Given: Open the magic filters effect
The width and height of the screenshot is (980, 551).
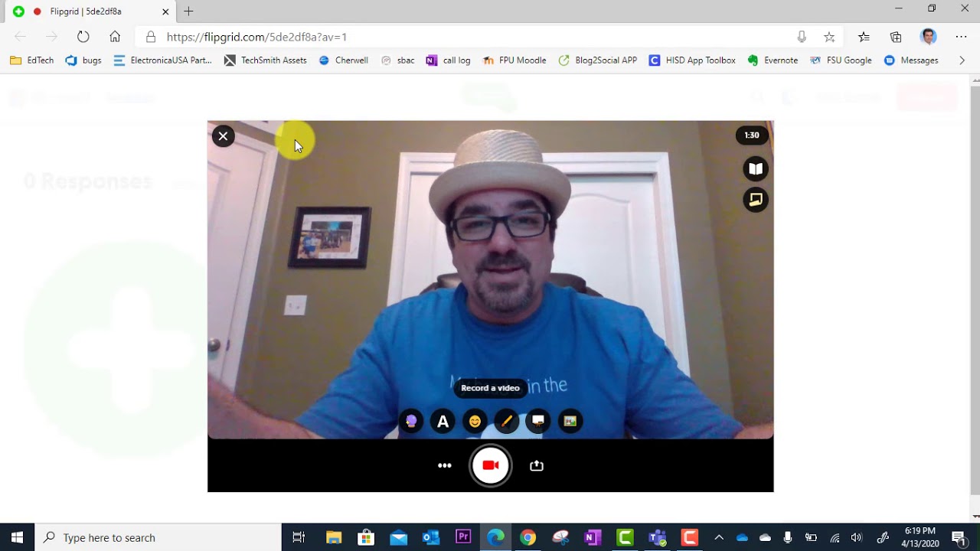Looking at the screenshot, I should tap(411, 421).
